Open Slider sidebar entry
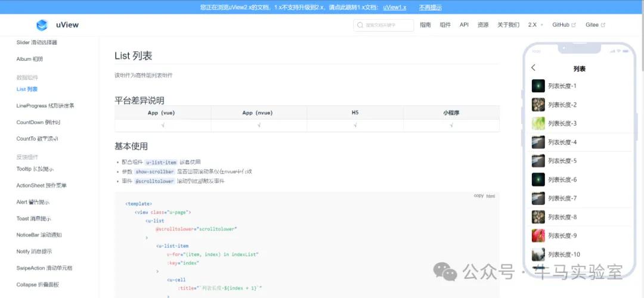Screen dimensions: 644x298 tap(36, 42)
